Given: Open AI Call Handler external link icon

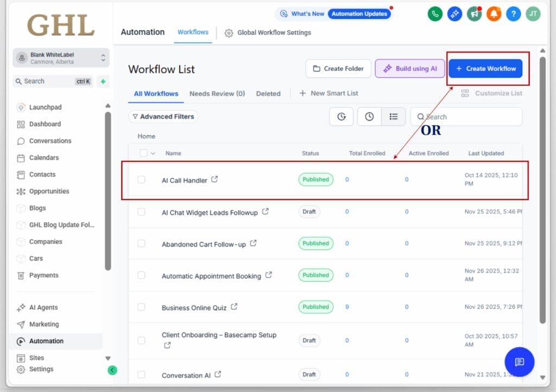Looking at the screenshot, I should tap(214, 179).
